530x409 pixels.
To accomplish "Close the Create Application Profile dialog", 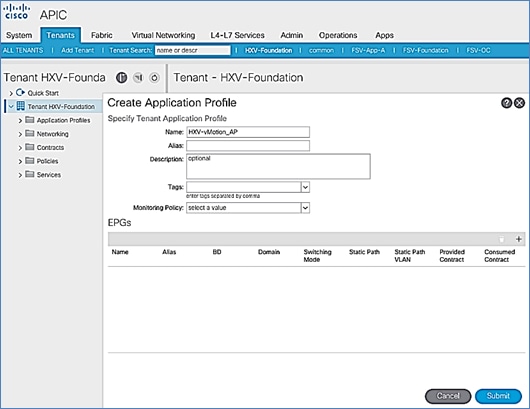I will point(520,103).
